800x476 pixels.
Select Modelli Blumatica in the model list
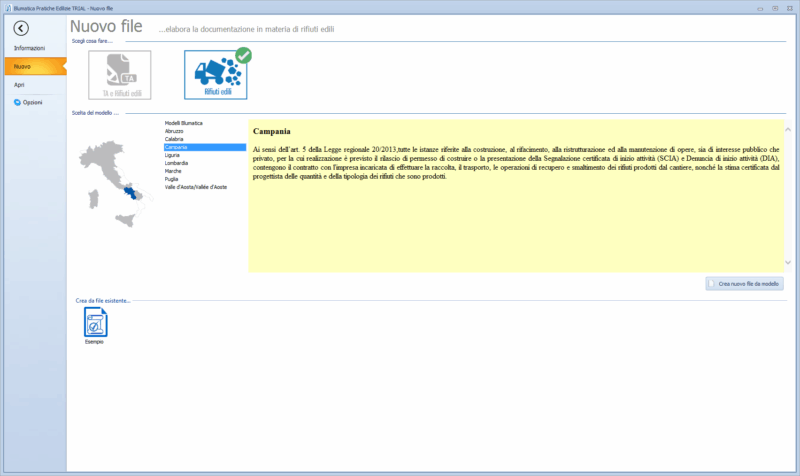click(x=183, y=122)
